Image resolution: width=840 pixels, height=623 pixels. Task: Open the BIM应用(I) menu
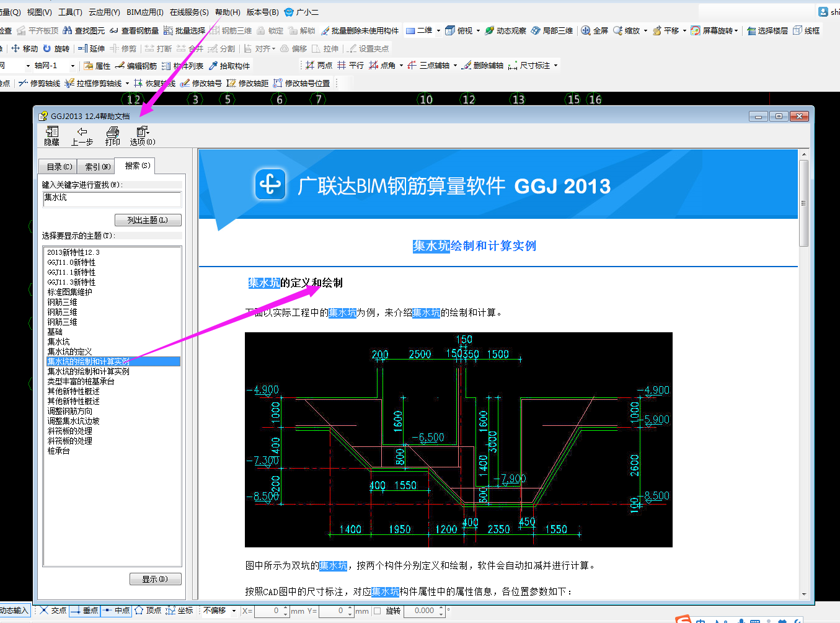[x=145, y=12]
